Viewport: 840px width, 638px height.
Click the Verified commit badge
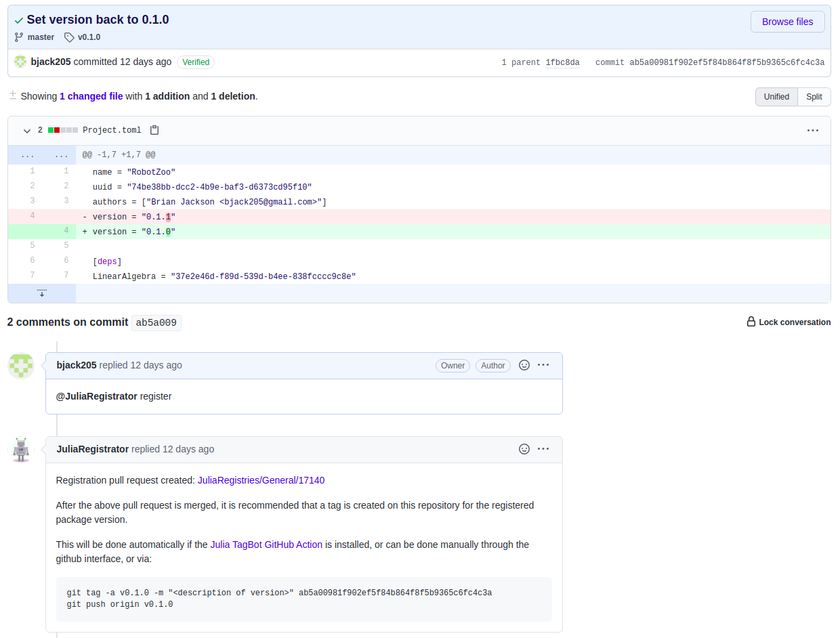point(196,62)
